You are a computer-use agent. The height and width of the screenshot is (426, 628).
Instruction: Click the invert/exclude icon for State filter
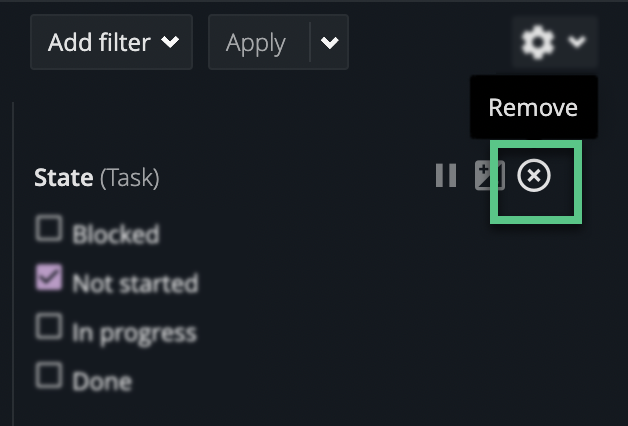pyautogui.click(x=489, y=177)
